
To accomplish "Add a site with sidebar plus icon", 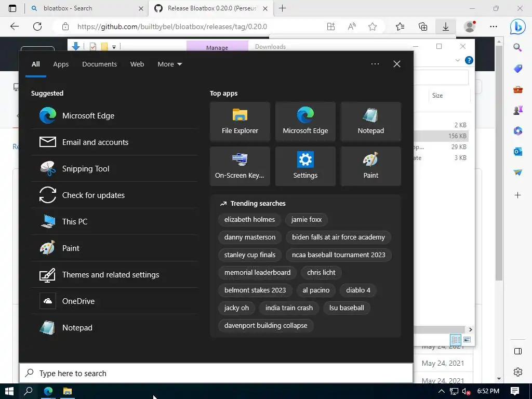I will click(x=518, y=195).
